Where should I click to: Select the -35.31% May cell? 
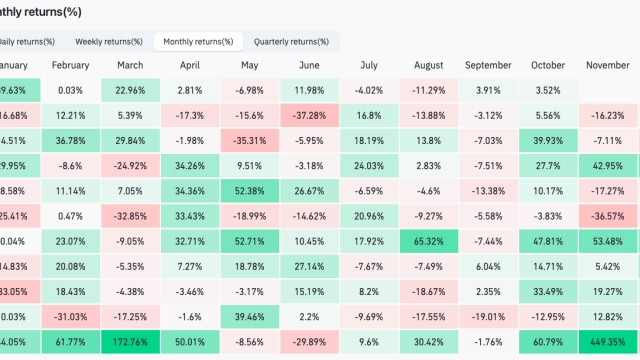tap(250, 141)
